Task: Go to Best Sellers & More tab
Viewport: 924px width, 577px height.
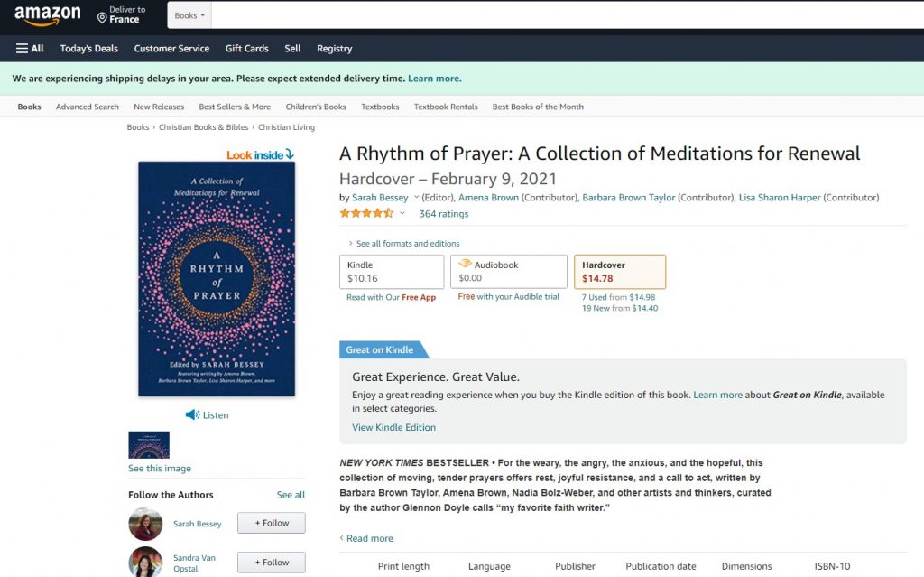Action: click(235, 107)
